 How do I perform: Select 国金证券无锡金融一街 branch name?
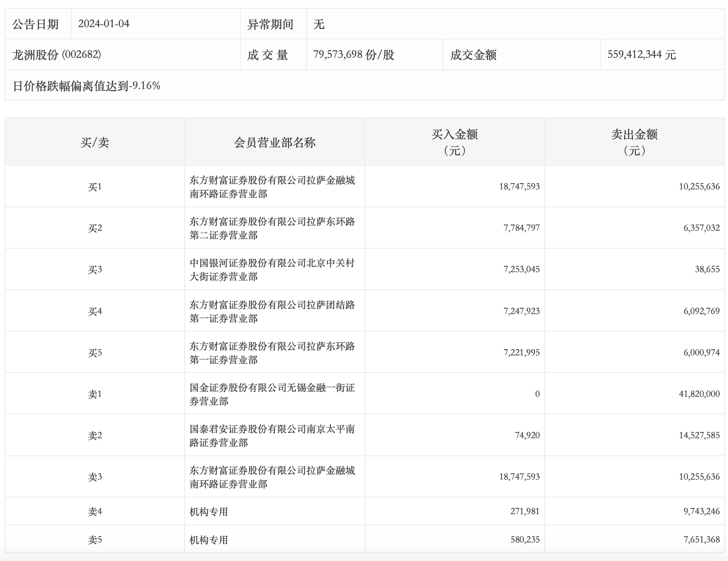pos(272,394)
